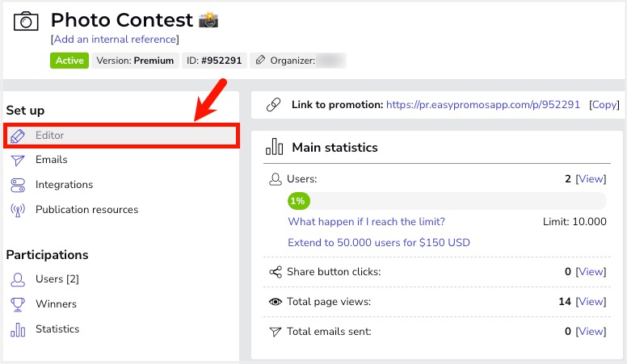Click the Users person icon in Participations
Screen dimensions: 627x364
click(18, 279)
